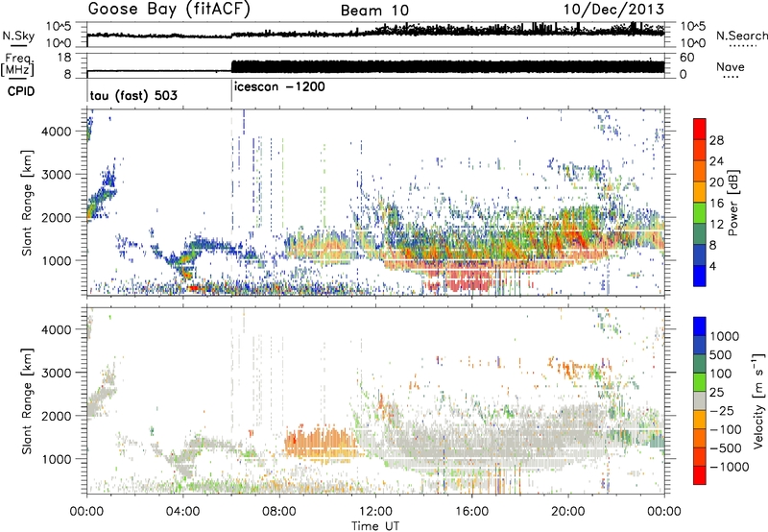The width and height of the screenshot is (768, 532).
Task: Click the '04:00' time axis tick
Action: [183, 512]
